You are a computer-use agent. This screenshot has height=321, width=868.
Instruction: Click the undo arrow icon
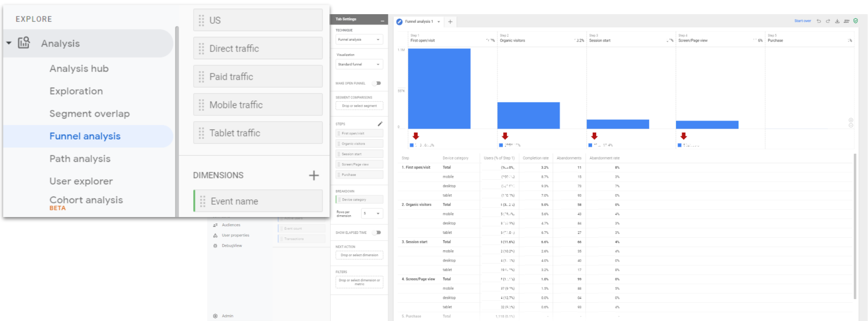pyautogui.click(x=819, y=21)
